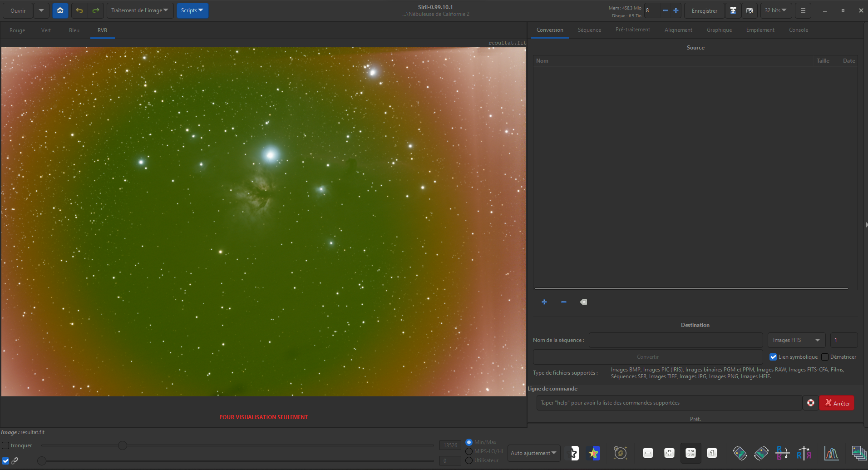
Task: Select the Rouge channel tab
Action: [x=17, y=30]
